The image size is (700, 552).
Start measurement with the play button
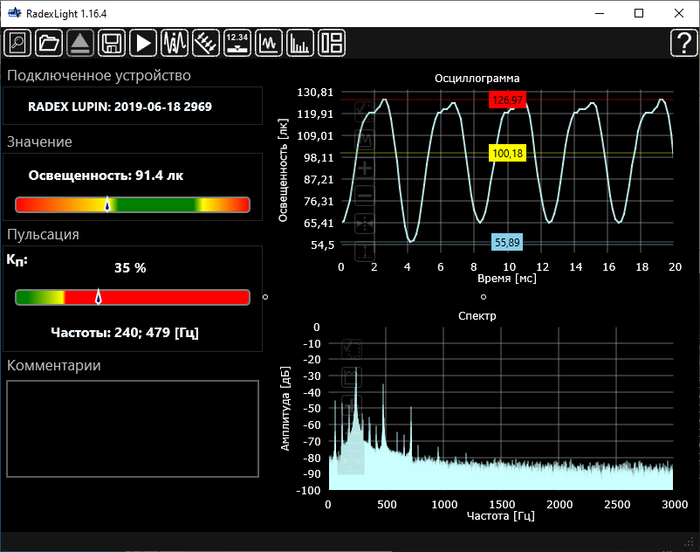pyautogui.click(x=144, y=42)
